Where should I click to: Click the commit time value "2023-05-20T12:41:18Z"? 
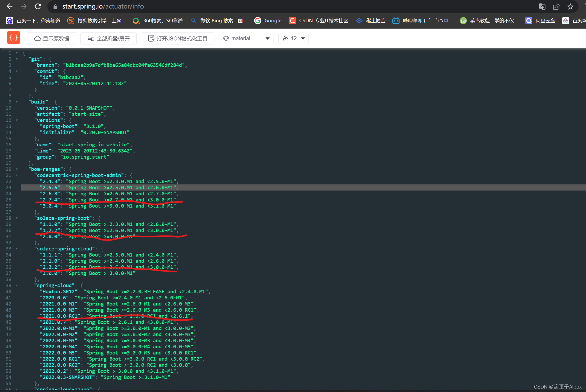[x=95, y=84]
